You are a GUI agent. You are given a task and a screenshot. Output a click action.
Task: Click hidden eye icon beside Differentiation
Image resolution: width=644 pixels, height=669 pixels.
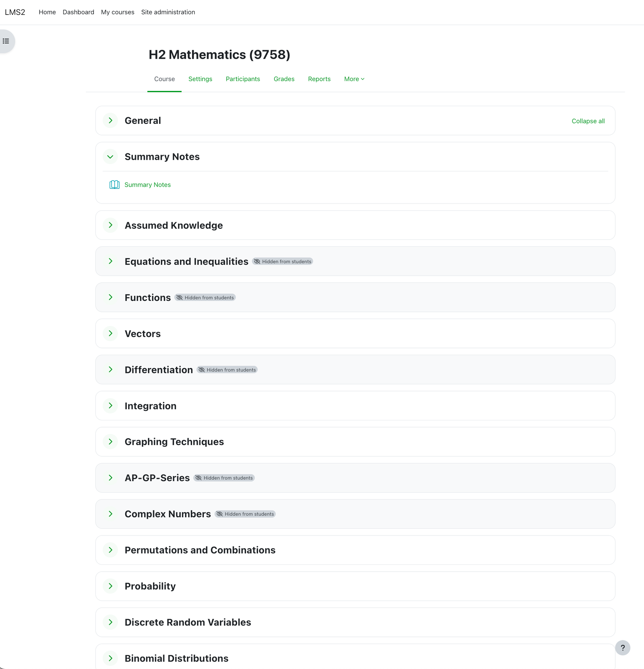202,370
